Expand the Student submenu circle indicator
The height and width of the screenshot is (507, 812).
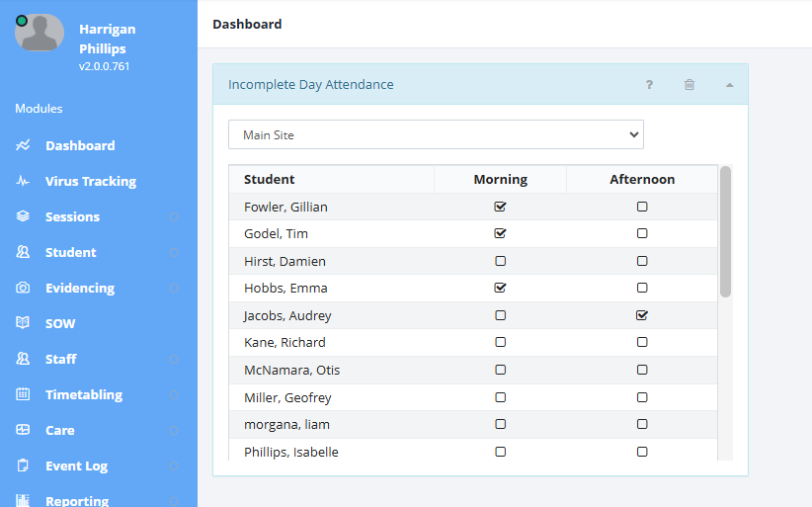tap(174, 252)
